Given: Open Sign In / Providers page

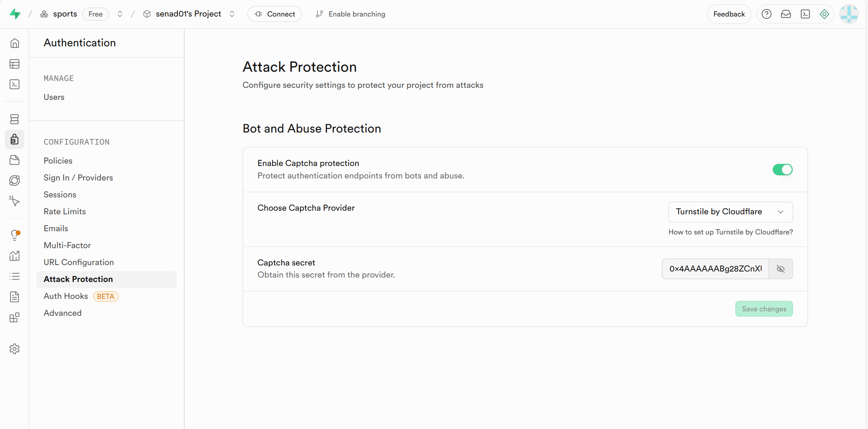Looking at the screenshot, I should coord(78,178).
